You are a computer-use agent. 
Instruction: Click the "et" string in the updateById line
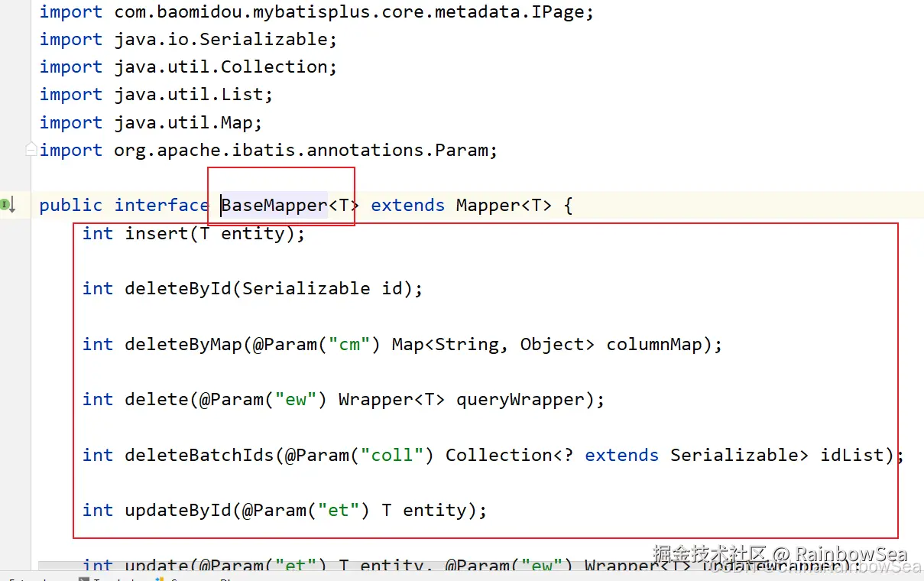click(339, 510)
